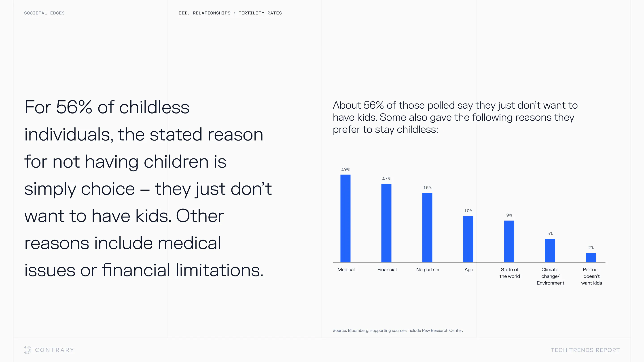Click the 10% value label

(x=468, y=211)
